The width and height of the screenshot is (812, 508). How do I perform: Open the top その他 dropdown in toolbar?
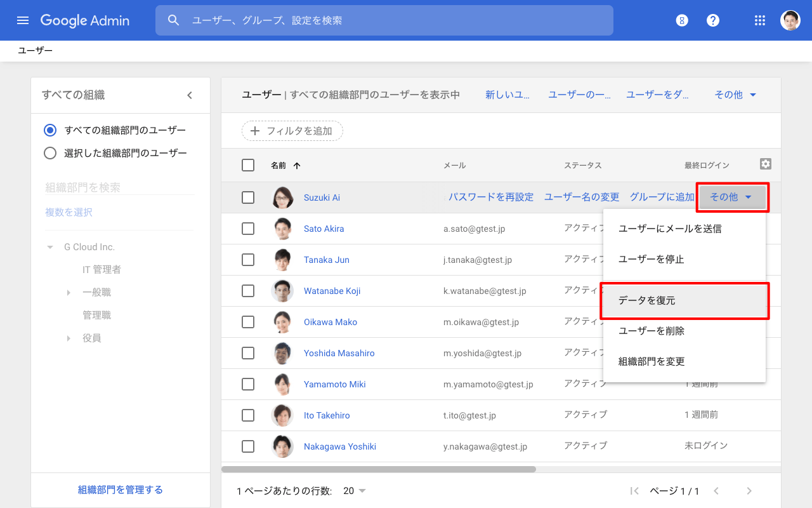pos(735,95)
